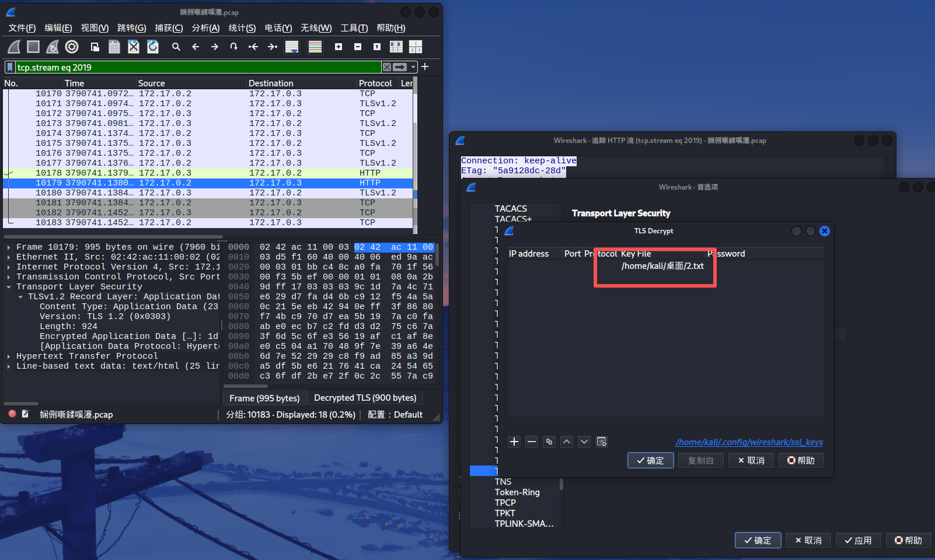Remove the key entry with minus button
Viewport: 935px width, 560px height.
[x=532, y=442]
